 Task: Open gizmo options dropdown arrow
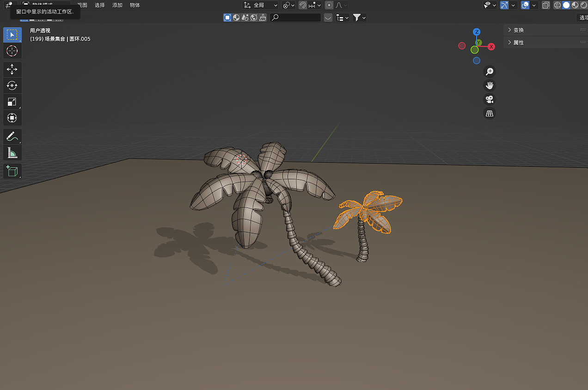click(513, 5)
